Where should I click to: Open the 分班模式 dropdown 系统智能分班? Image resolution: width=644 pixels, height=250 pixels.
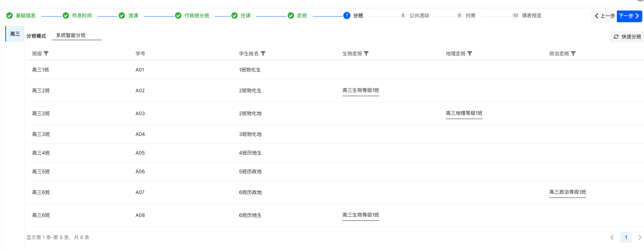click(77, 36)
